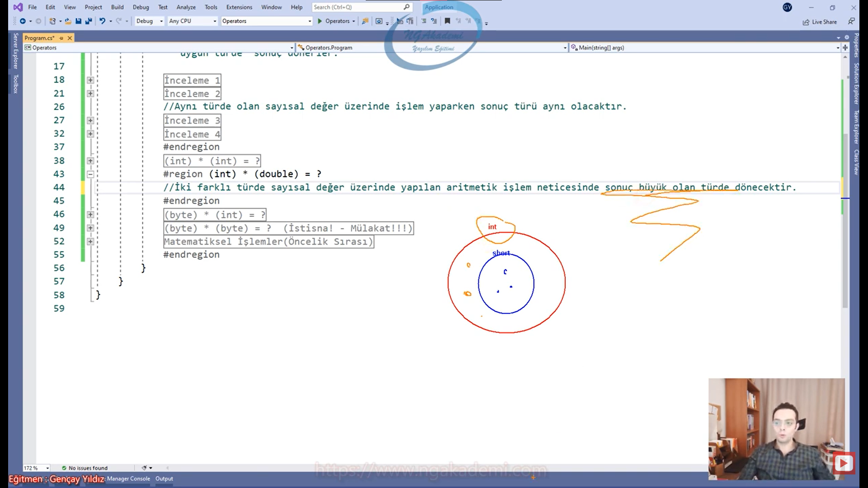
Task: Open the Edit menu
Action: pyautogui.click(x=50, y=7)
